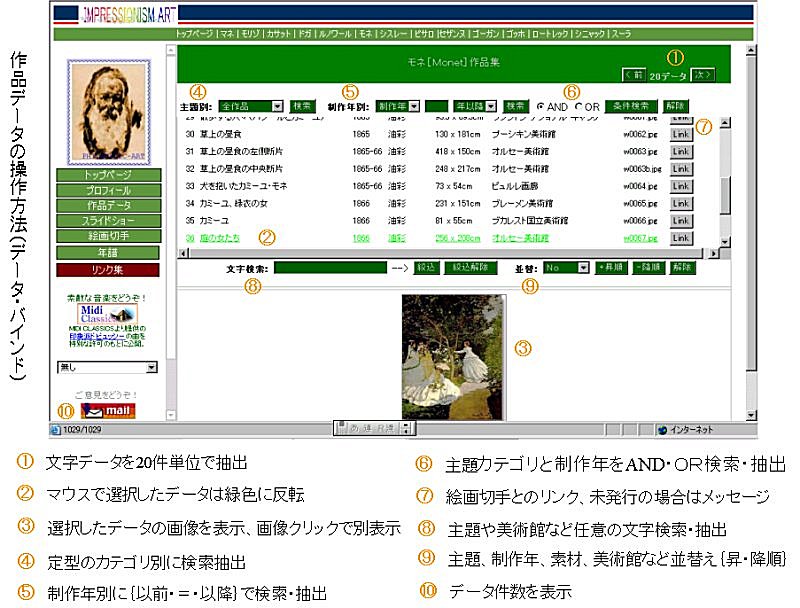
Task: Click the 文字検索 text search field
Action: 329,268
